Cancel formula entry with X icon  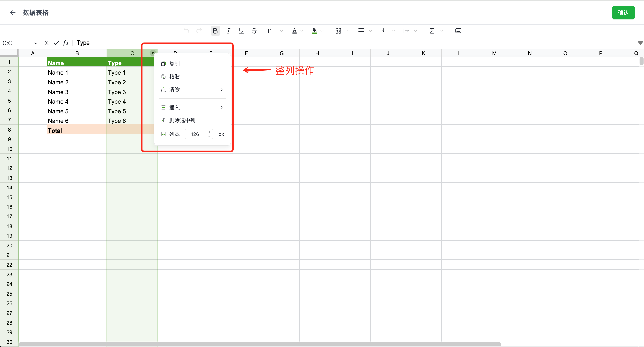(x=46, y=43)
